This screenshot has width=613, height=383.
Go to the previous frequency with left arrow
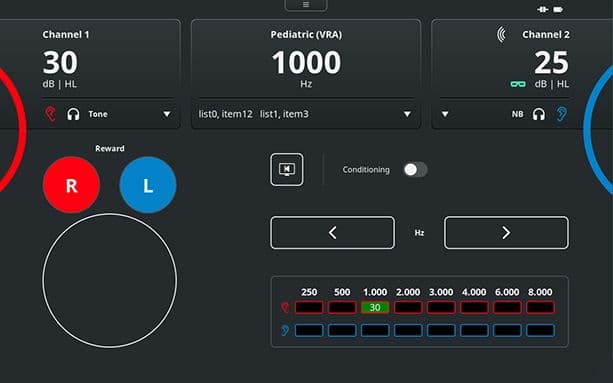pos(332,233)
